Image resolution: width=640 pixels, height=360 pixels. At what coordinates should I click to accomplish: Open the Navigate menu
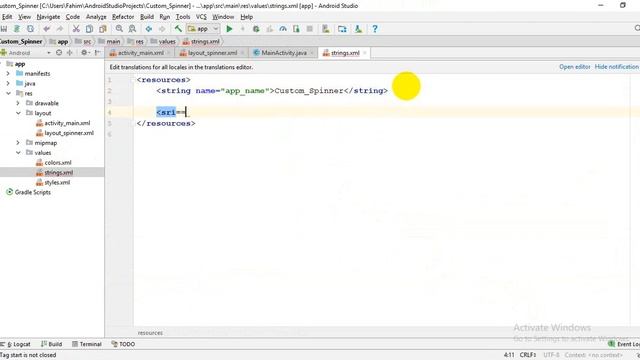pos(48,17)
